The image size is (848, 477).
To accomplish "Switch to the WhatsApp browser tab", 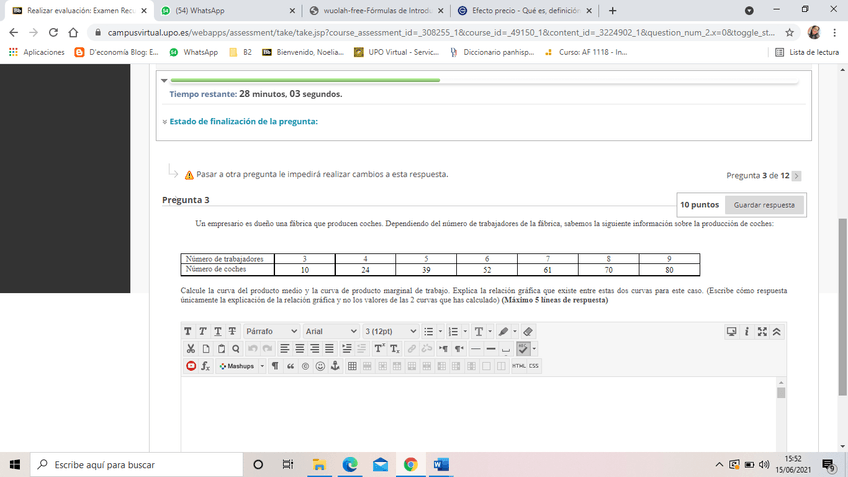I will (229, 10).
